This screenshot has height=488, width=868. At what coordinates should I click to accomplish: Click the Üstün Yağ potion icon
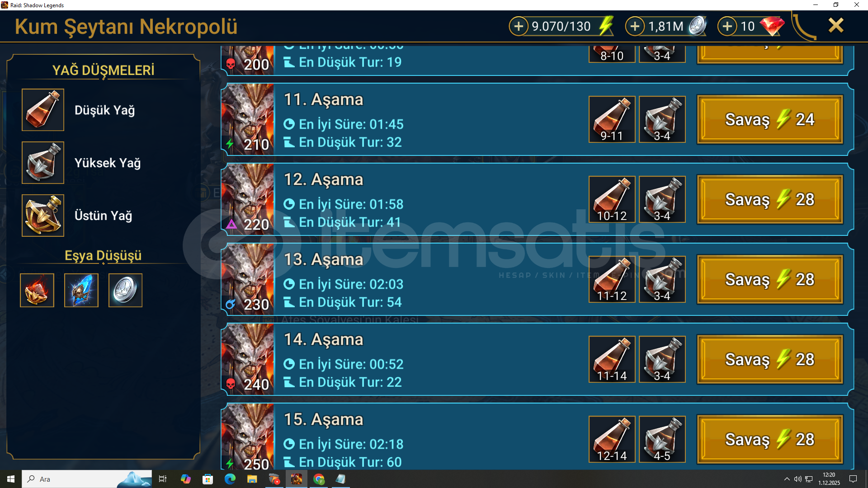coord(43,216)
